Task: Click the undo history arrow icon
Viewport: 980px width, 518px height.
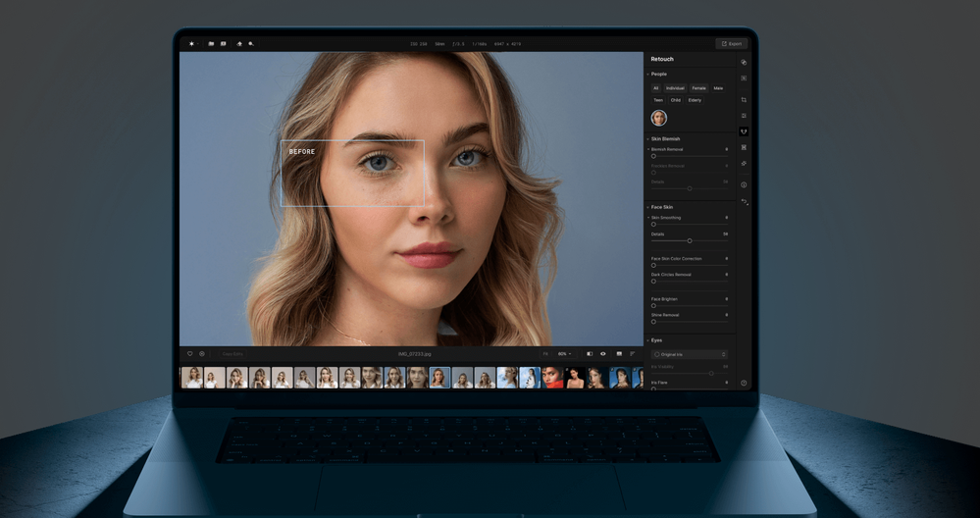Action: pos(744,202)
